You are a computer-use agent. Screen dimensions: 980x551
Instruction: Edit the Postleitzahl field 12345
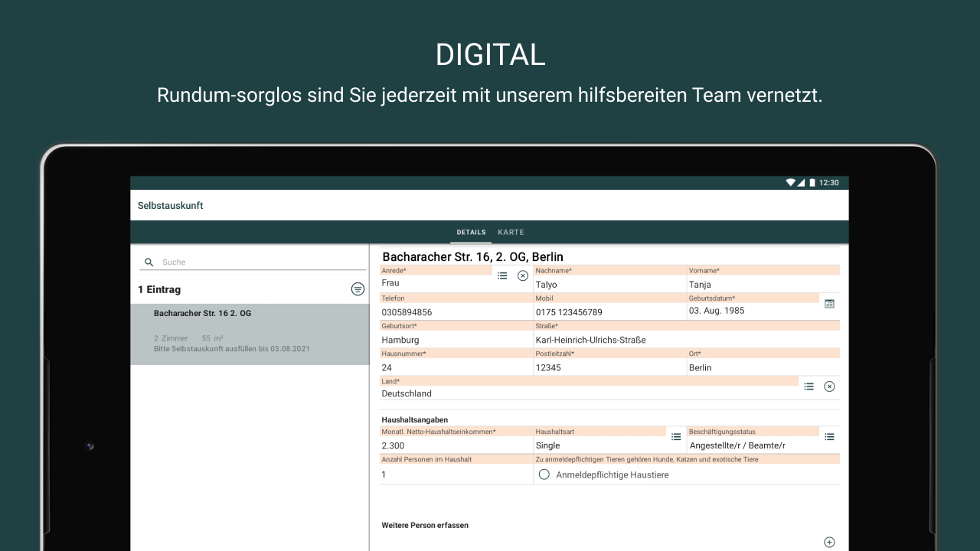coord(609,362)
